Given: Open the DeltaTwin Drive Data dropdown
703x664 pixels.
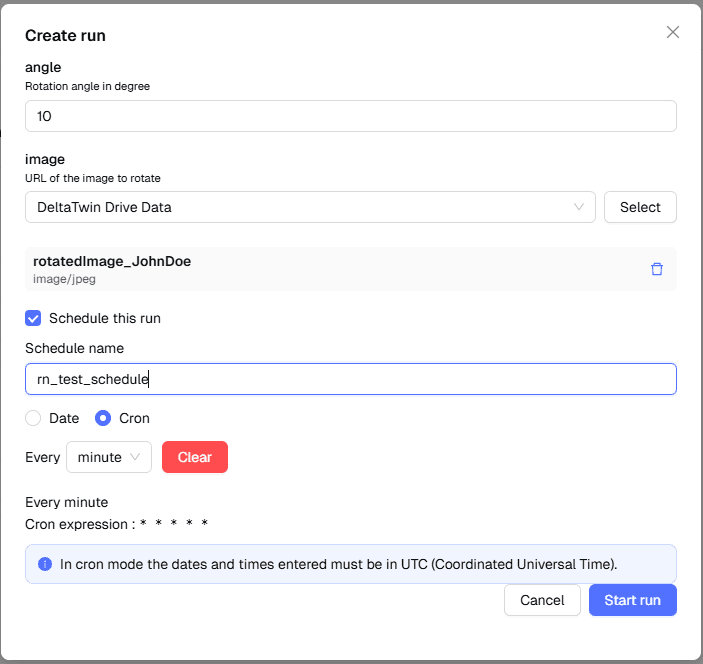Looking at the screenshot, I should [310, 207].
